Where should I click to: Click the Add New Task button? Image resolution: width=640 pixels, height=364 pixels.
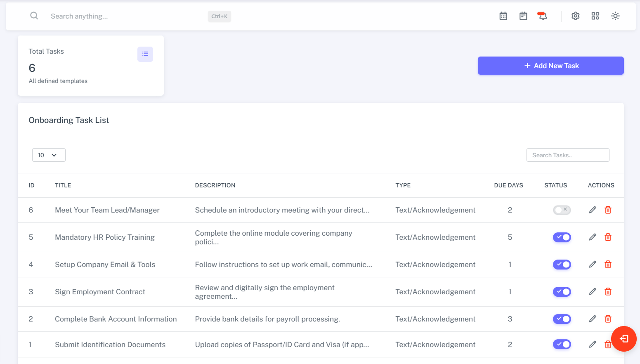[550, 66]
